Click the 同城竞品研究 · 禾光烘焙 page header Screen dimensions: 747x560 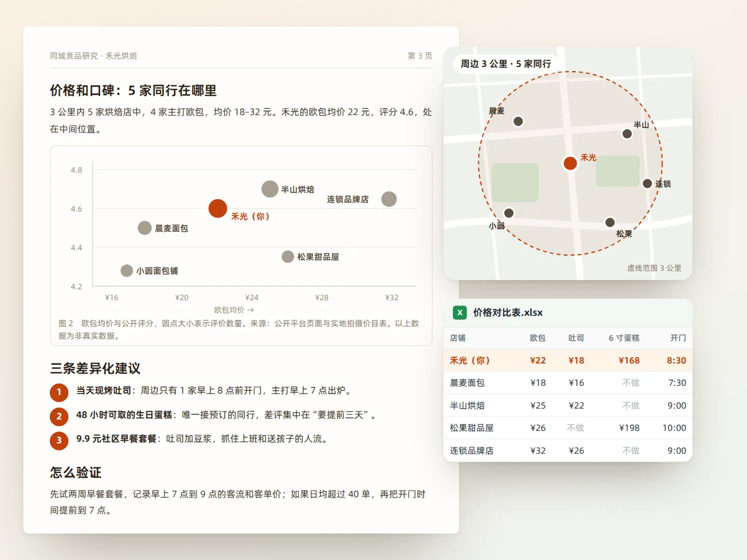(x=93, y=55)
